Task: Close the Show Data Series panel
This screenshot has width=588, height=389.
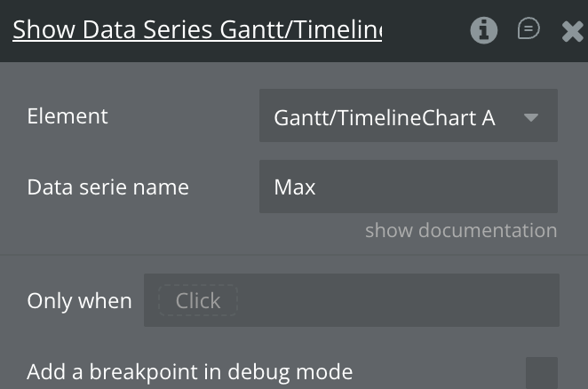Action: [x=573, y=31]
